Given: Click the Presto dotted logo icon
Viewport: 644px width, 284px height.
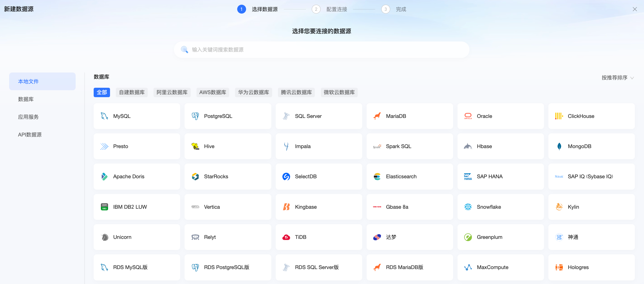Looking at the screenshot, I should (104, 146).
